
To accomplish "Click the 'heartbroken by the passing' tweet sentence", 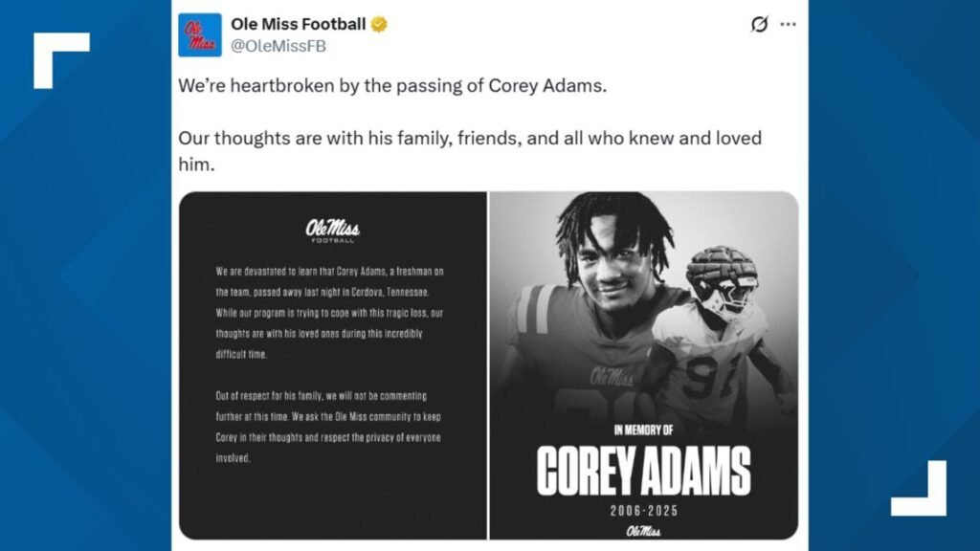I will 392,85.
